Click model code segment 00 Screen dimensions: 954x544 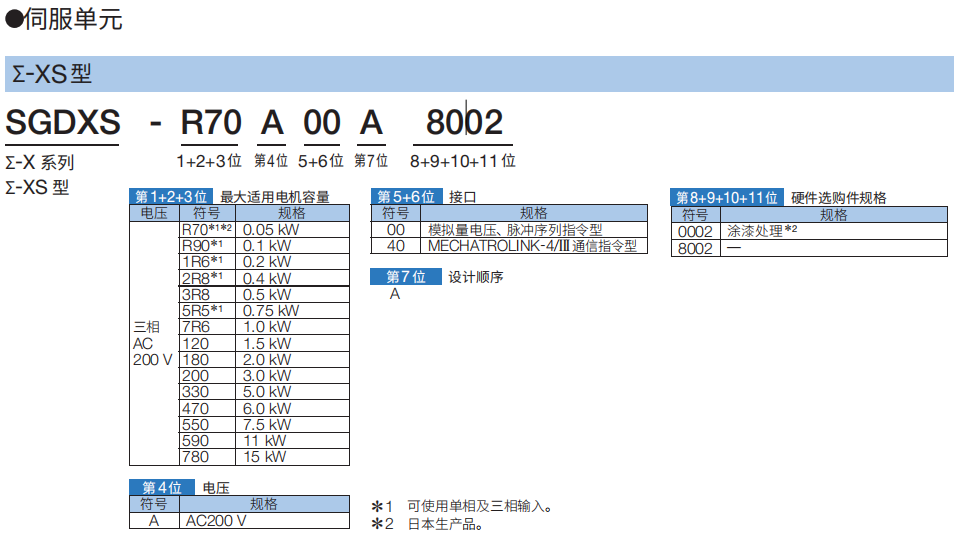(322, 122)
